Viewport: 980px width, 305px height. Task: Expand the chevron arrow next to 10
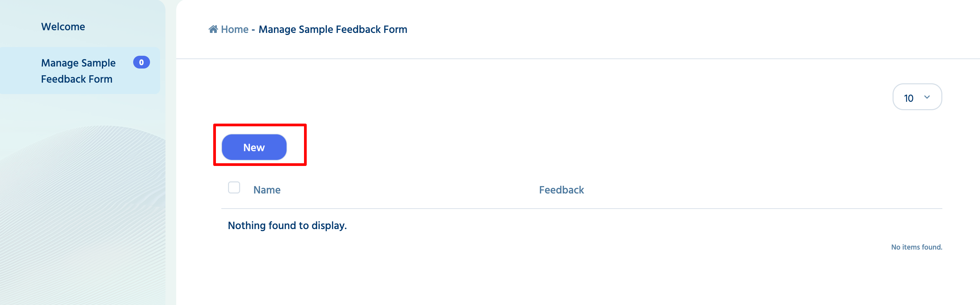[x=927, y=97]
